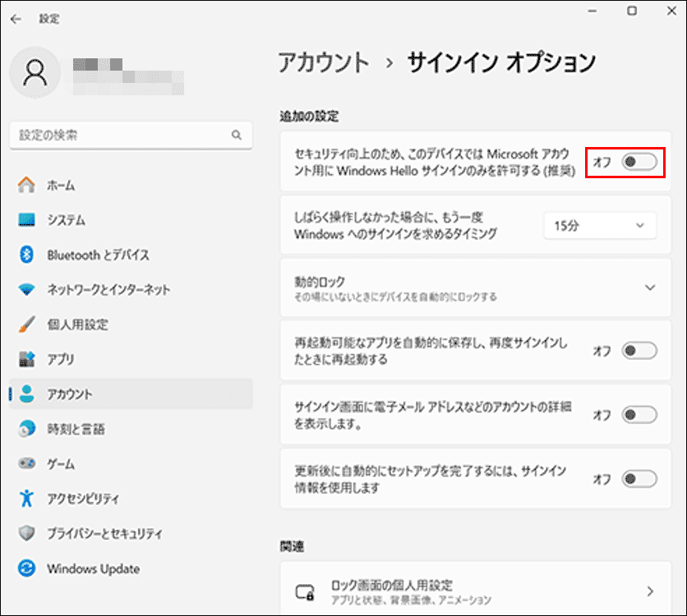The height and width of the screenshot is (616, 687).
Task: Go back with the arrow icon
Action: (x=16, y=19)
